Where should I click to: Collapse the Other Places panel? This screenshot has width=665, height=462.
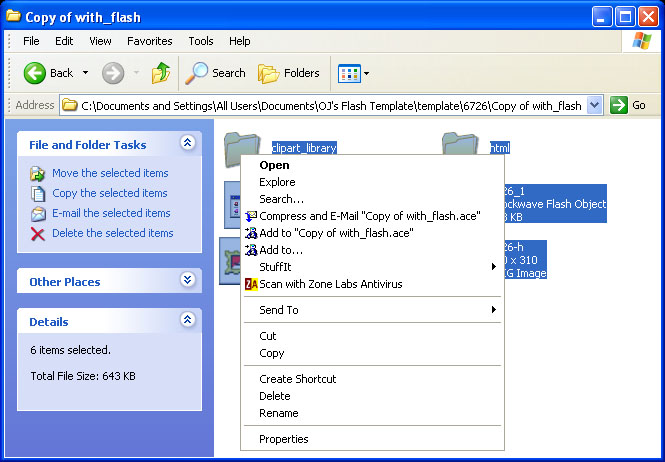(x=187, y=281)
